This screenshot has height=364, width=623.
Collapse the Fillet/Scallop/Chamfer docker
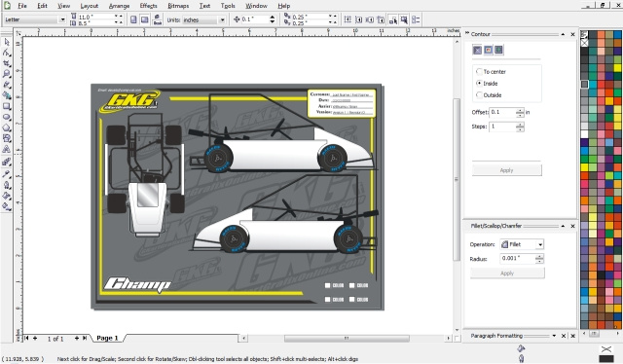click(563, 226)
